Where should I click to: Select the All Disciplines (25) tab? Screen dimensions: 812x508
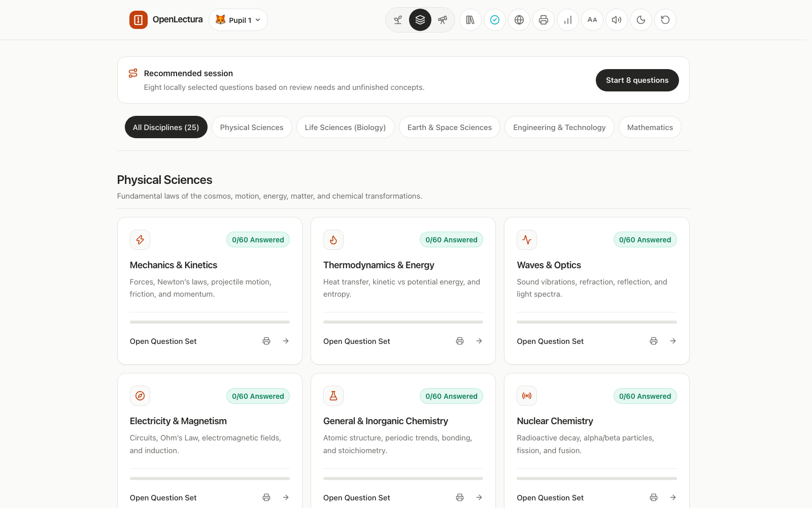click(x=166, y=127)
